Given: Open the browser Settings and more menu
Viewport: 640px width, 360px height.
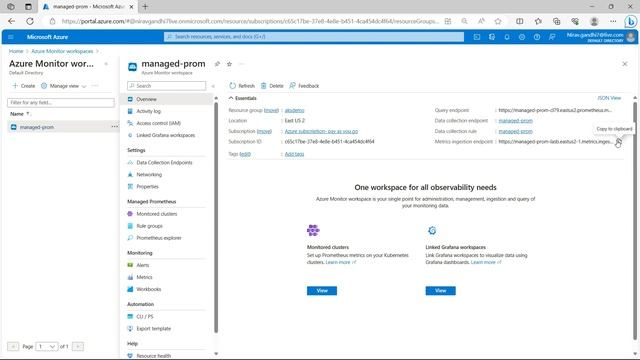Looking at the screenshot, I should pyautogui.click(x=613, y=21).
